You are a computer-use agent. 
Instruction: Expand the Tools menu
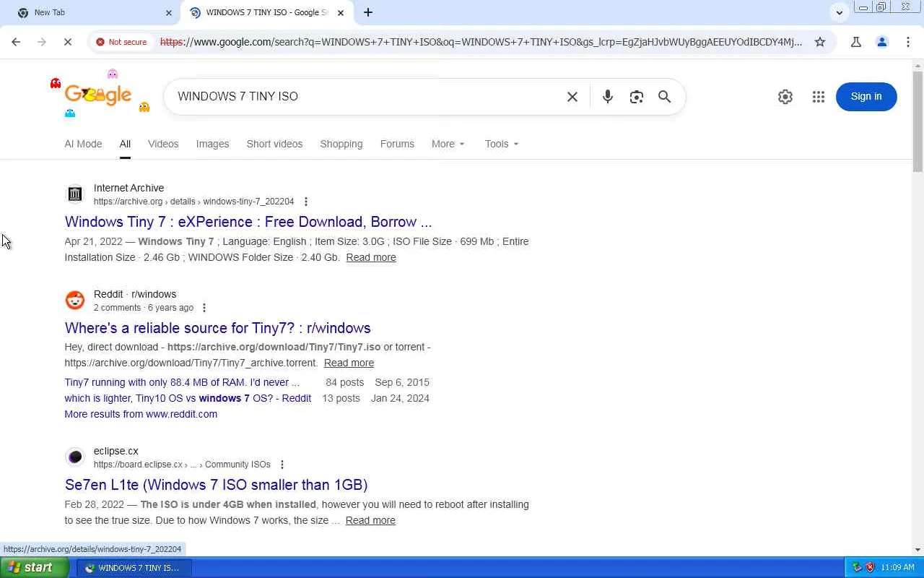(502, 144)
